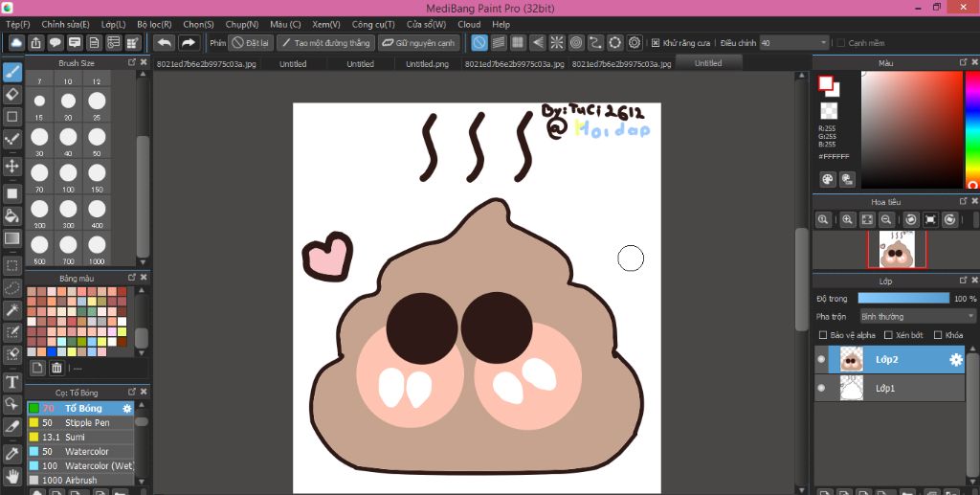The width and height of the screenshot is (980, 495).
Task: Enable curve snap guide
Action: coord(595,42)
